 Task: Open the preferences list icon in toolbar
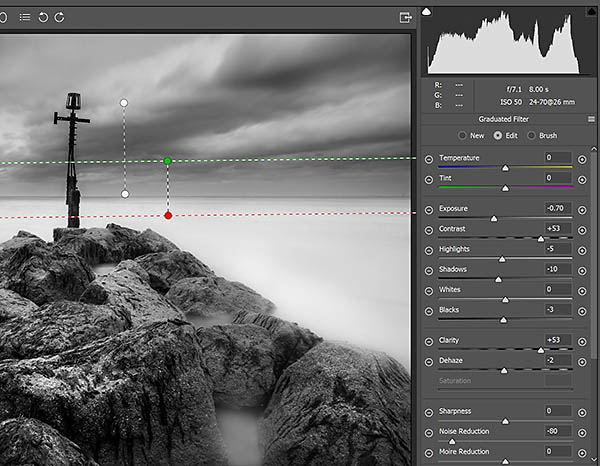pos(25,17)
